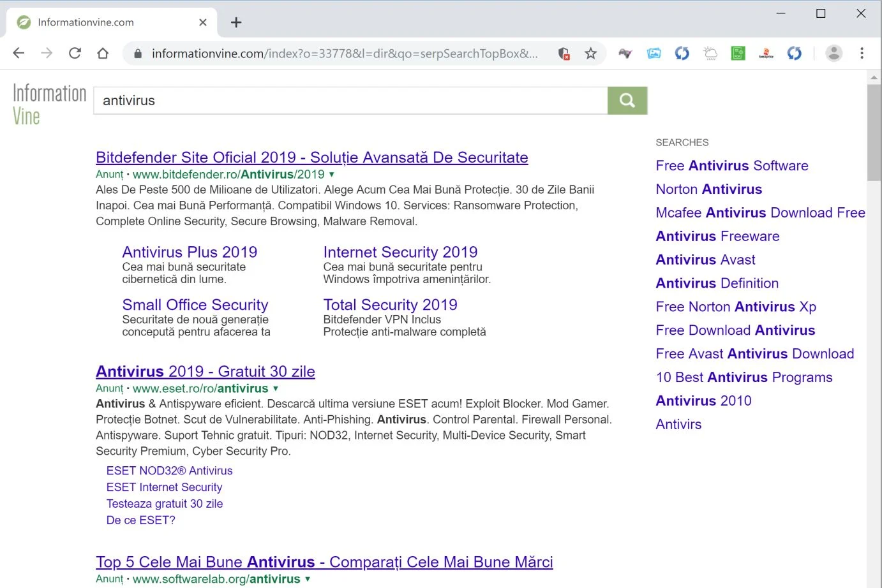The width and height of the screenshot is (882, 588).
Task: Search Free Antivirus Software
Action: coord(732,166)
